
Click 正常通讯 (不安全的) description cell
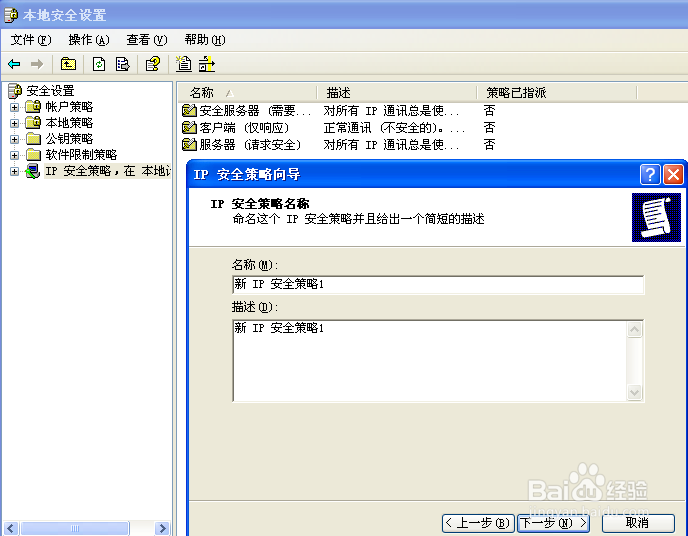coord(394,128)
